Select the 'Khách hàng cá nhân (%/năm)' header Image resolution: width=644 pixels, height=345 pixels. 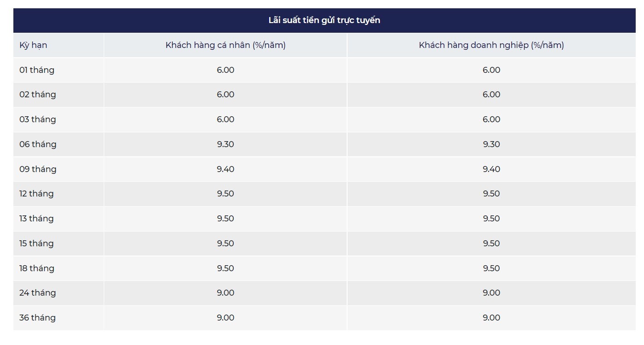coord(225,45)
